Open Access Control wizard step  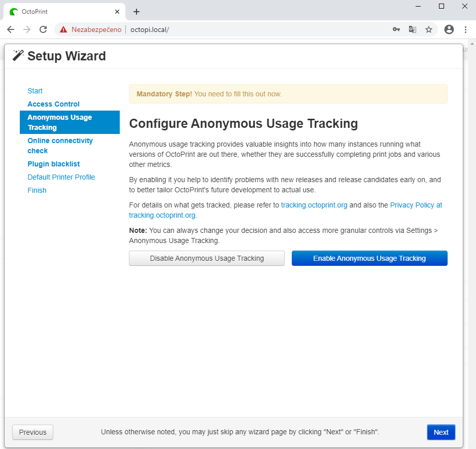53,104
